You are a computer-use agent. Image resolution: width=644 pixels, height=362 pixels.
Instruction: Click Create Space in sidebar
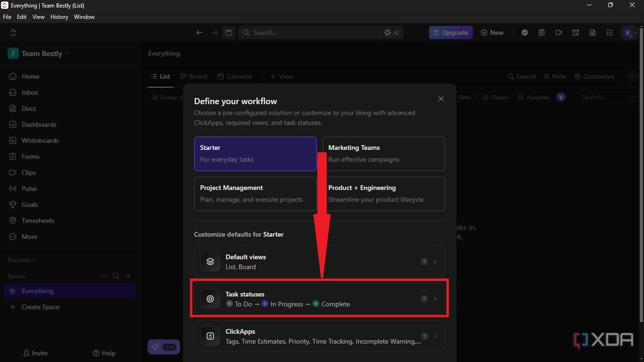tap(35, 307)
